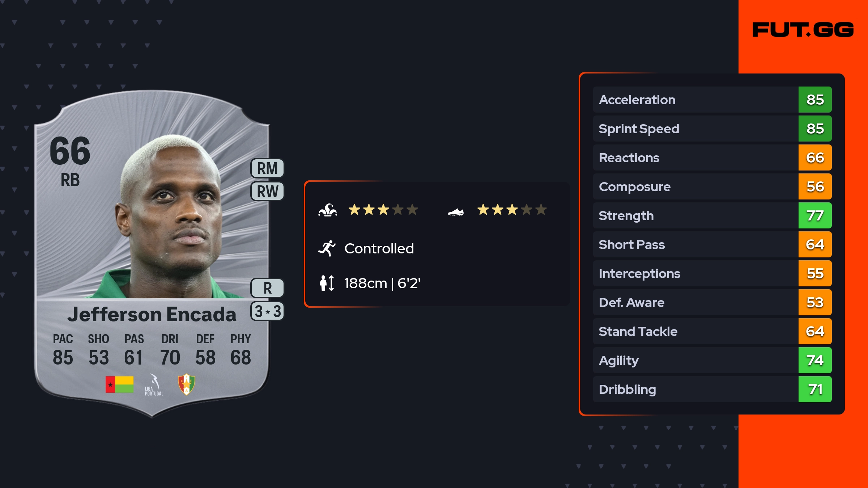
Task: Click the orange Composure 56 value box
Action: point(815,186)
